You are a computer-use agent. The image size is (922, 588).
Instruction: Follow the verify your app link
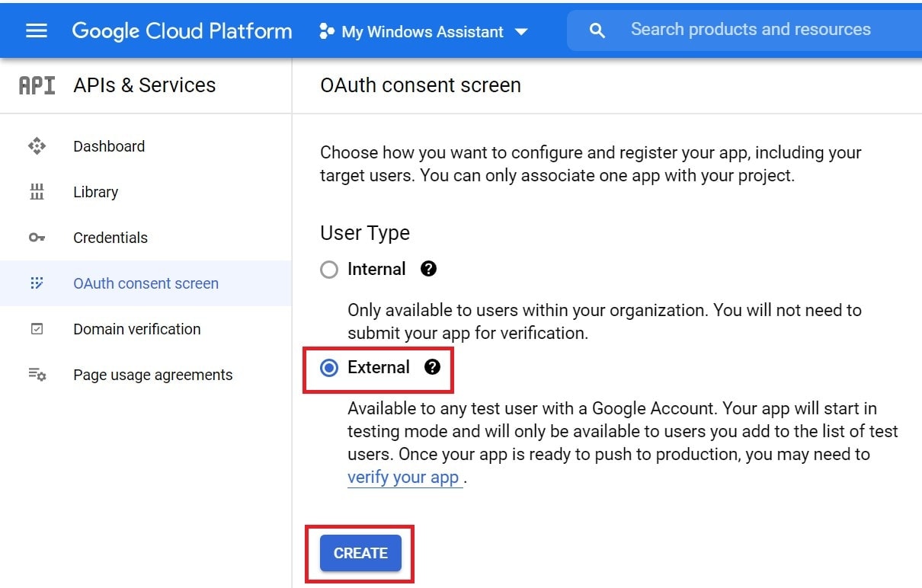[x=404, y=478]
